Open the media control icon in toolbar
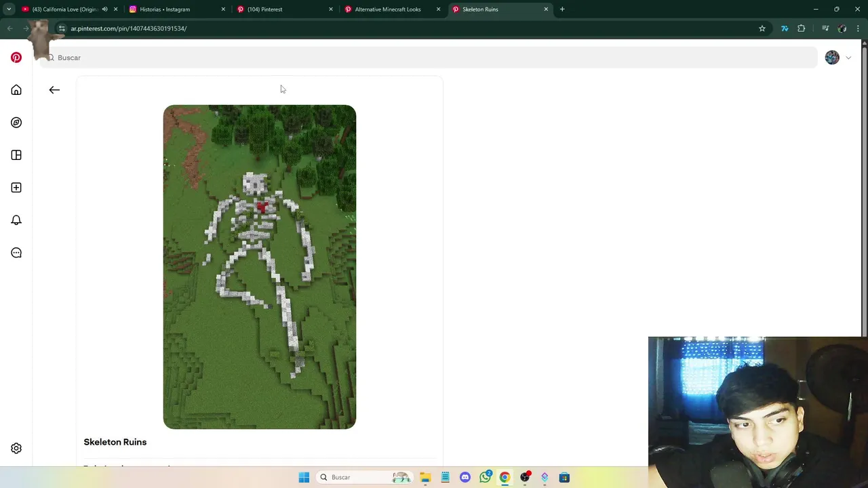 [x=825, y=28]
